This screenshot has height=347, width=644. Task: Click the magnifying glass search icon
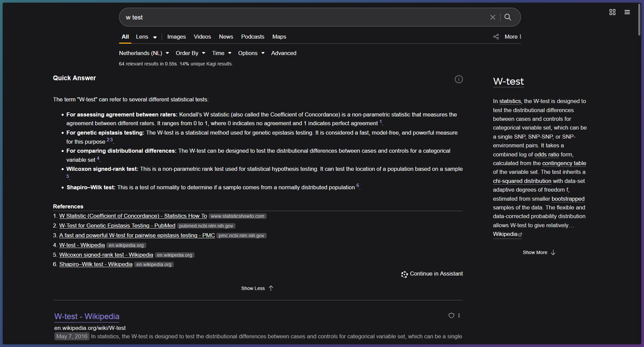pos(508,17)
